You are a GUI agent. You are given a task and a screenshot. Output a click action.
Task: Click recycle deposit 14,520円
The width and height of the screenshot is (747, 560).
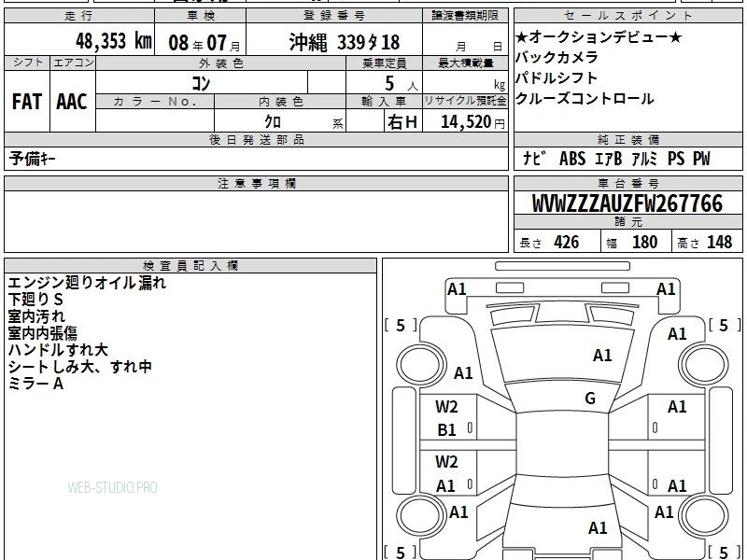(x=472, y=122)
